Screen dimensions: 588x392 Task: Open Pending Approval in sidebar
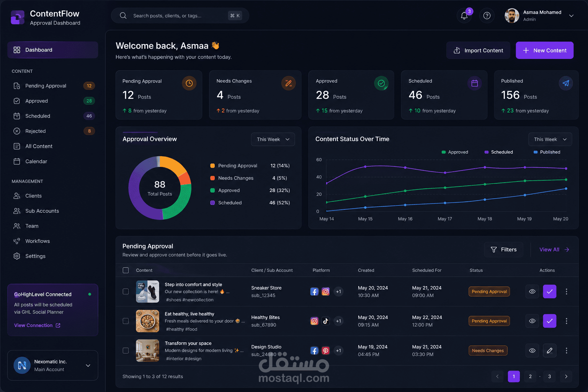(x=52, y=86)
